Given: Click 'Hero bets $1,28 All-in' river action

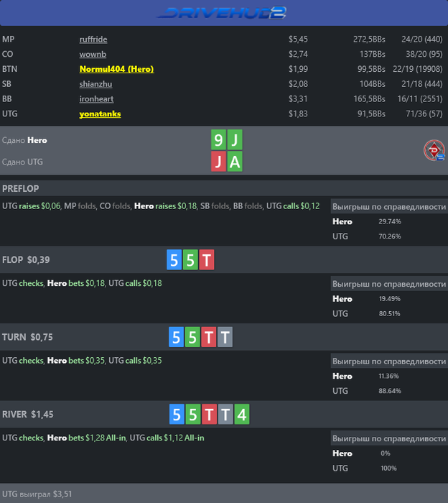Looking at the screenshot, I should tap(87, 438).
